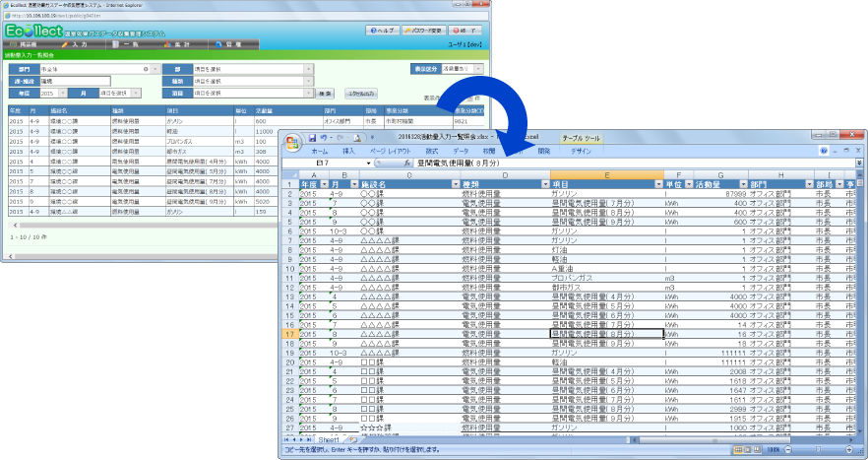This screenshot has height=460, width=868.
Task: Select the Sheet1 worksheet tab
Action: click(329, 439)
